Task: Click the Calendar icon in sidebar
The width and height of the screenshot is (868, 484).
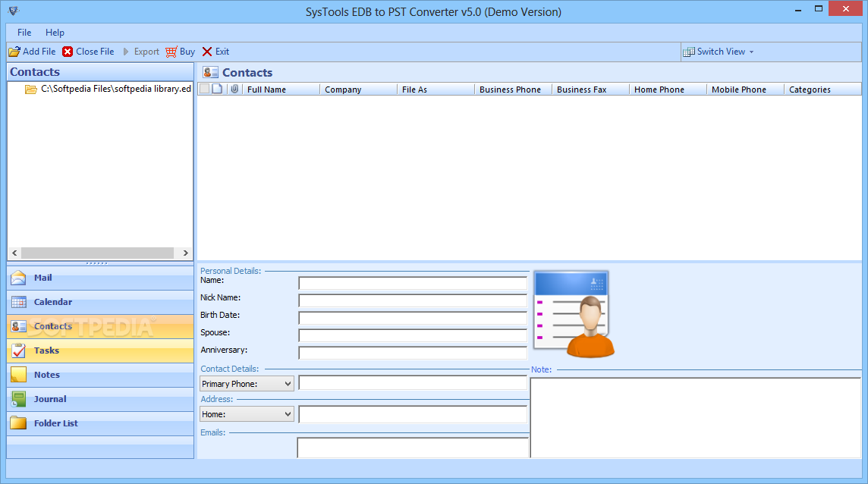Action: [x=18, y=302]
